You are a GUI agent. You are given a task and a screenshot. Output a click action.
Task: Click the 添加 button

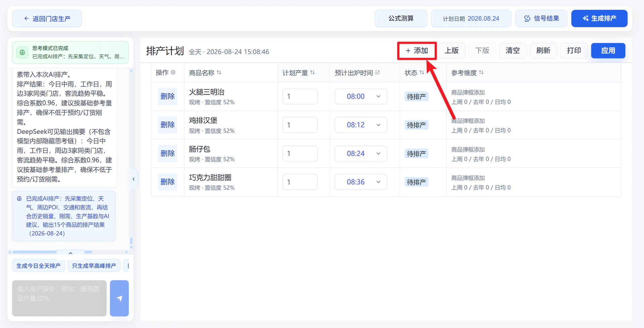point(417,51)
